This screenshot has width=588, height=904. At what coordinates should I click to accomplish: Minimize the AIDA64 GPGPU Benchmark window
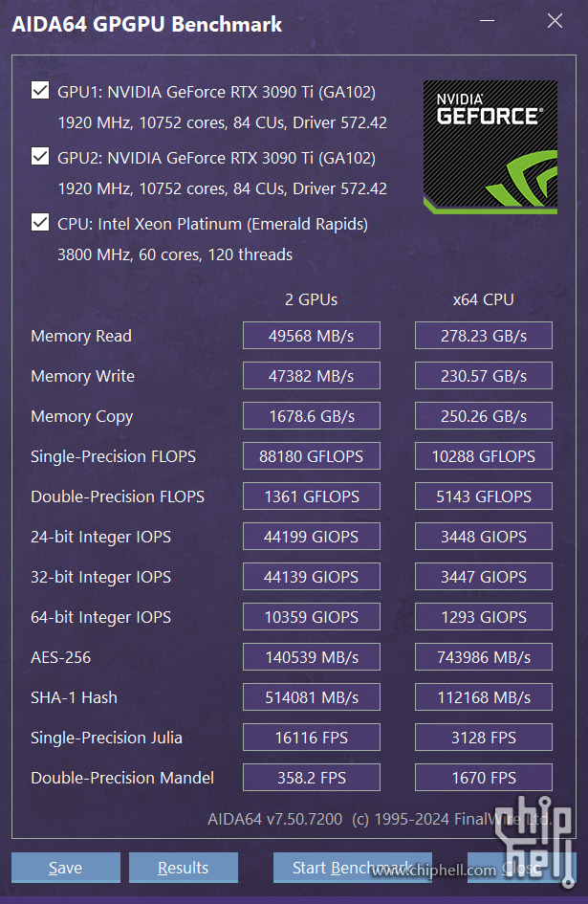tap(487, 21)
